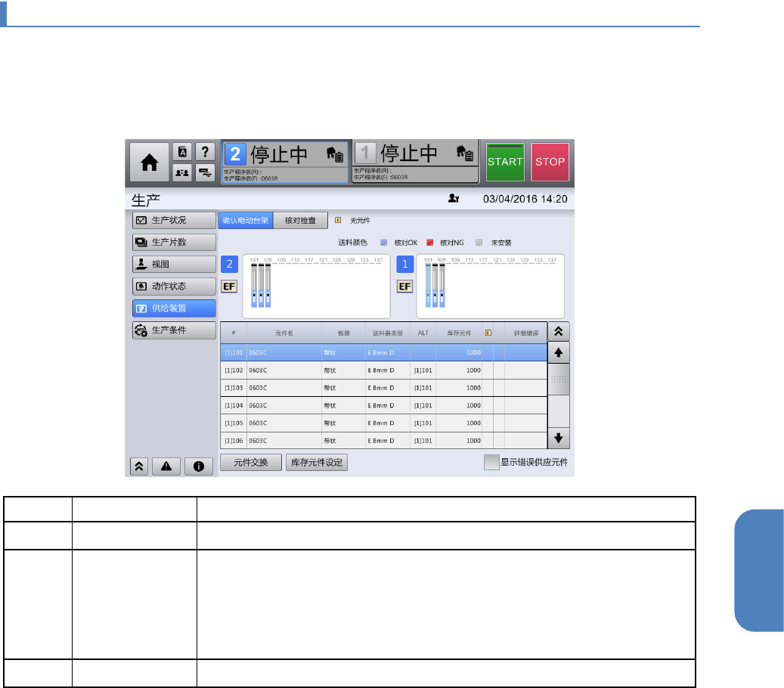Open the warning triangle alerts button
This screenshot has height=688, width=784.
166,466
